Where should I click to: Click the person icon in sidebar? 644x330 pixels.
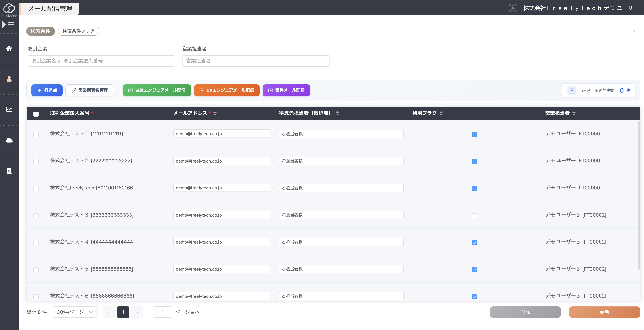9,79
